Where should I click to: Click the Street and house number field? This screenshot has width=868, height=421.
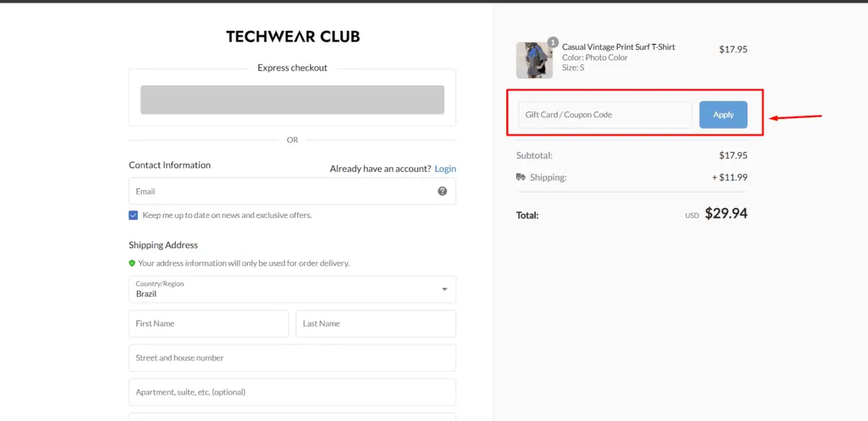click(x=293, y=358)
